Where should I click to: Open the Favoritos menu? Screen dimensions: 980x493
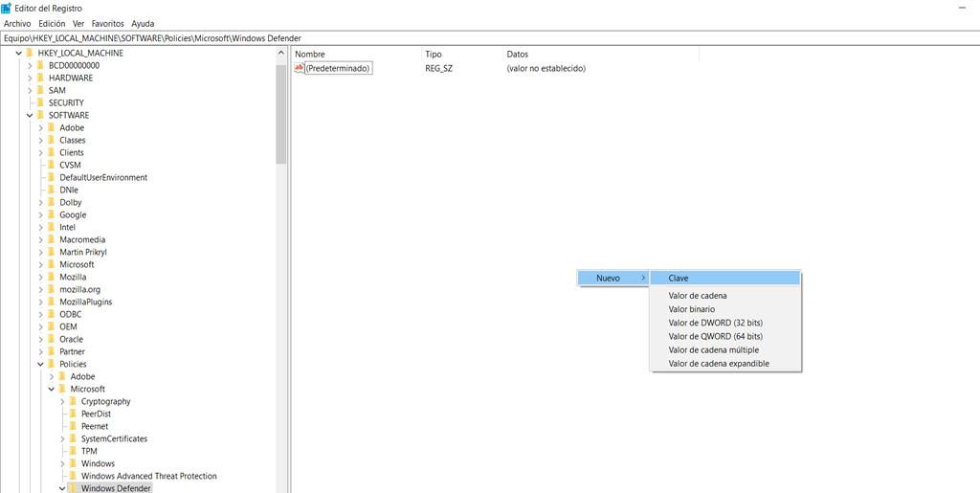tap(109, 23)
